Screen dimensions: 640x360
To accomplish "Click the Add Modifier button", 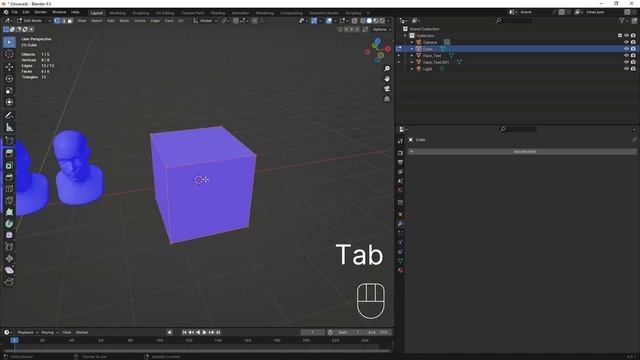I will (522, 151).
